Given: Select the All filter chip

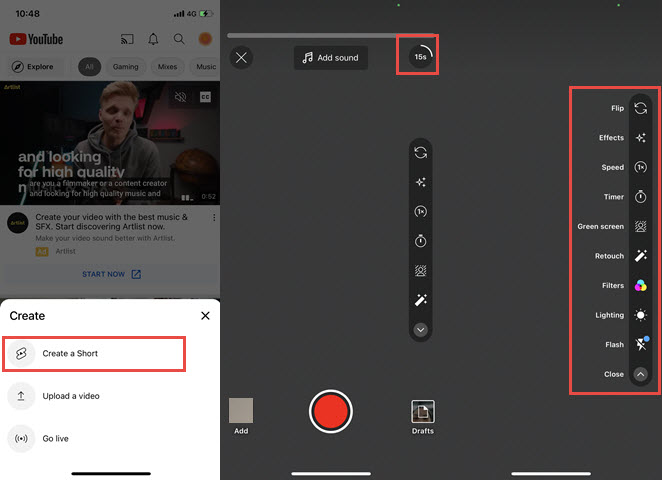Looking at the screenshot, I should [x=90, y=67].
